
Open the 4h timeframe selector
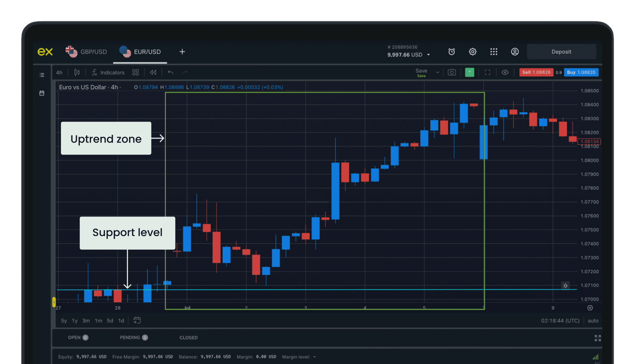(59, 72)
